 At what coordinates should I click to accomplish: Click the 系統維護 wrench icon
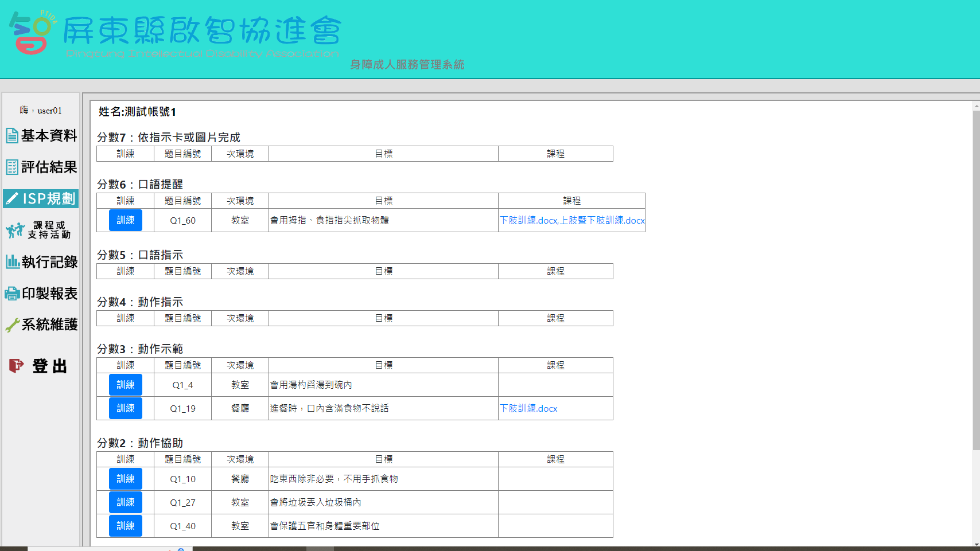click(x=13, y=325)
